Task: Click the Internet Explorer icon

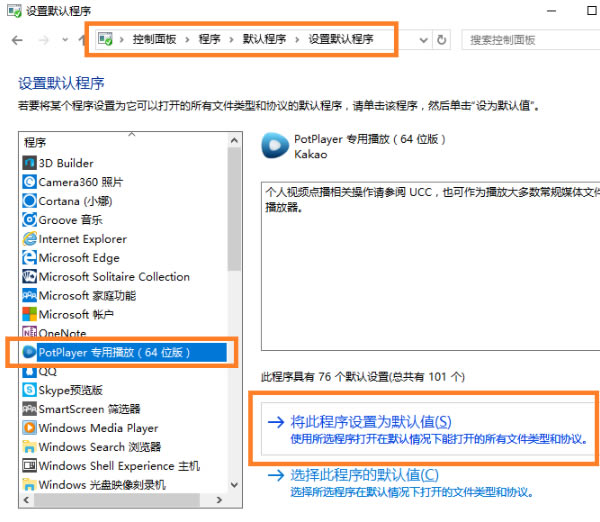Action: [x=29, y=239]
